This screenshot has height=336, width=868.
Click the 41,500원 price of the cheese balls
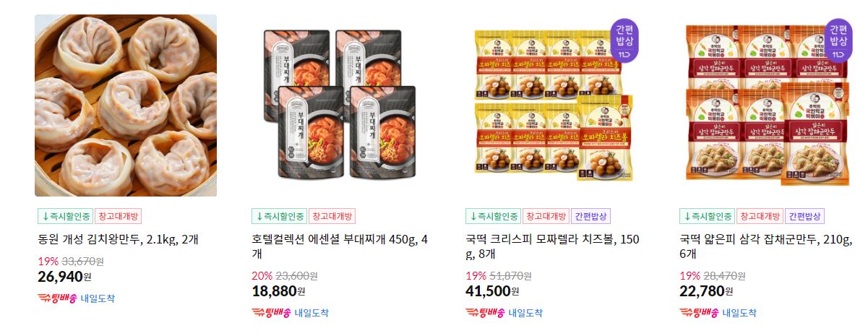pyautogui.click(x=492, y=291)
